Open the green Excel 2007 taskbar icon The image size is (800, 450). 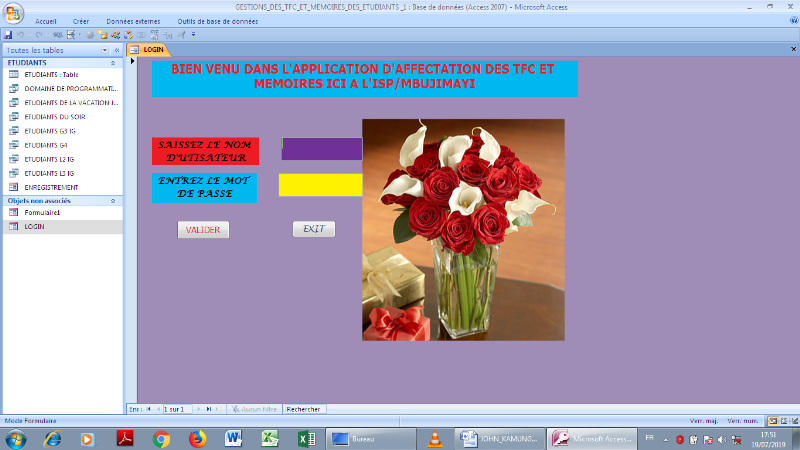(269, 439)
